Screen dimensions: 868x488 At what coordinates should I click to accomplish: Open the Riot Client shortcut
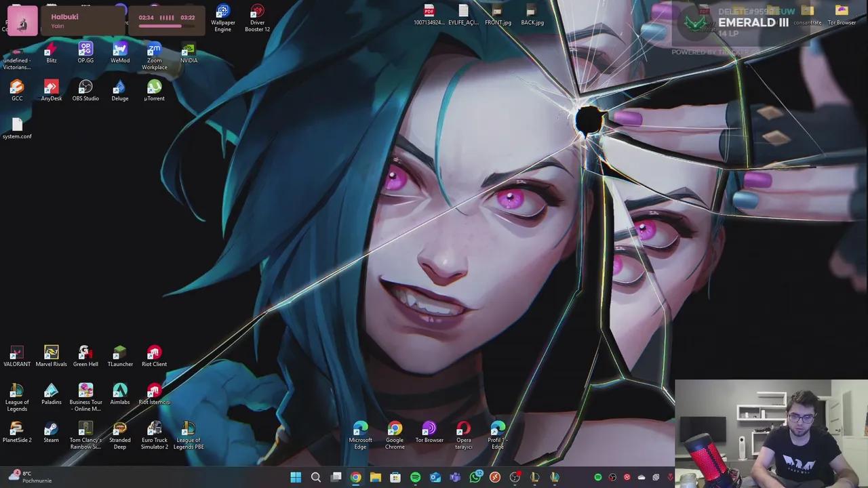click(x=154, y=357)
